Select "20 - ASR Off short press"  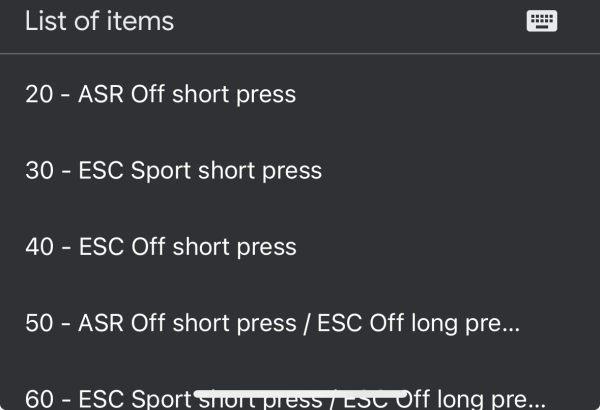[x=160, y=95]
